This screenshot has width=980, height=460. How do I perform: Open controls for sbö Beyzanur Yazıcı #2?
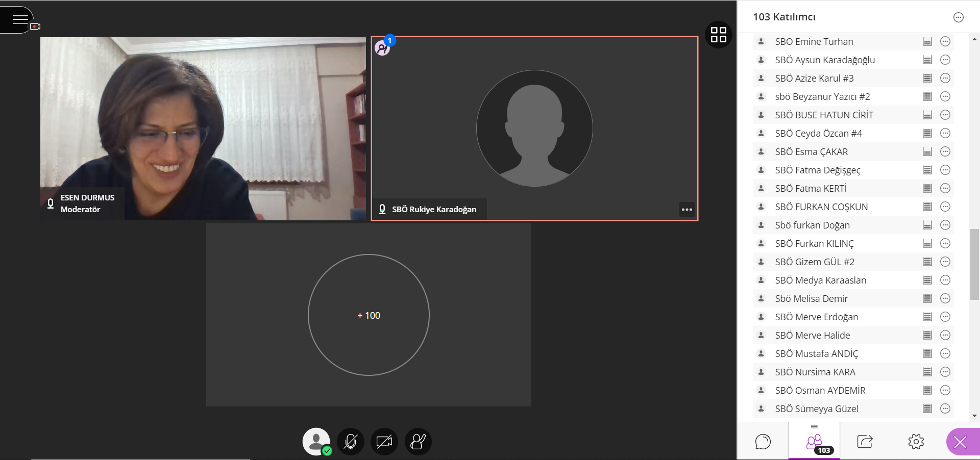(x=945, y=96)
